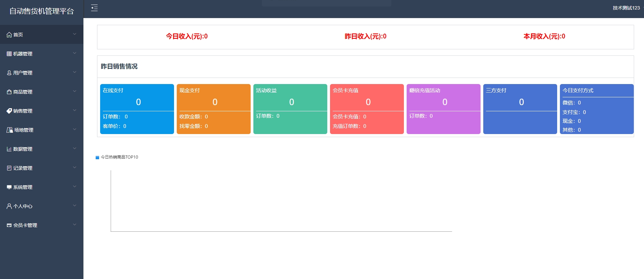The height and width of the screenshot is (279, 644).
Task: Click the bag icon beside 商品管理
Action: tap(9, 92)
